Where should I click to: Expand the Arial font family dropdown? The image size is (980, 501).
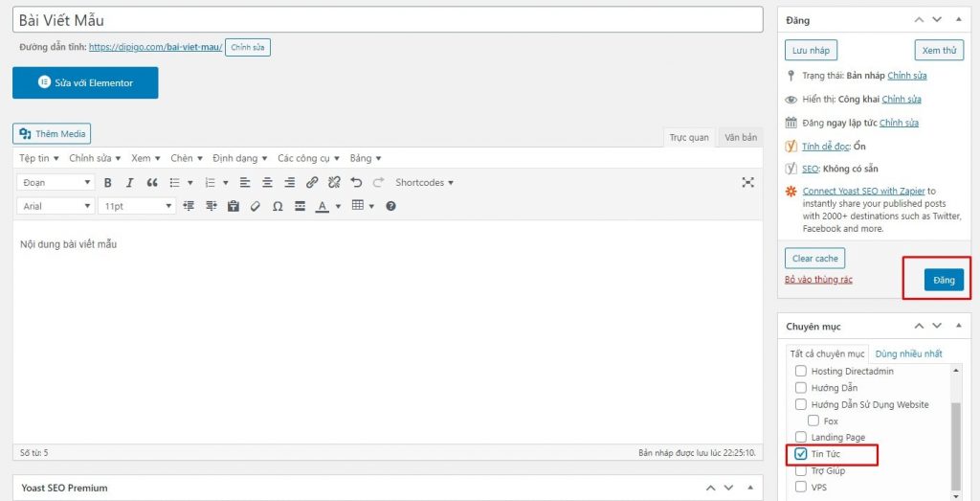point(56,206)
